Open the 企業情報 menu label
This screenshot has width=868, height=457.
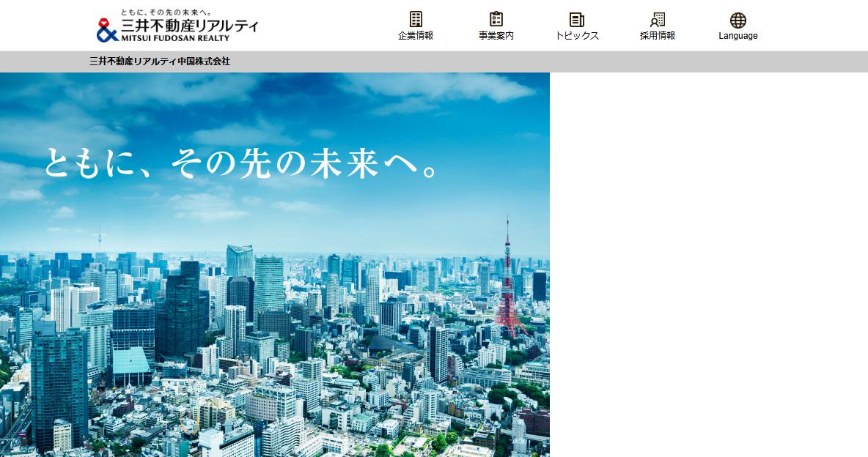click(x=416, y=35)
